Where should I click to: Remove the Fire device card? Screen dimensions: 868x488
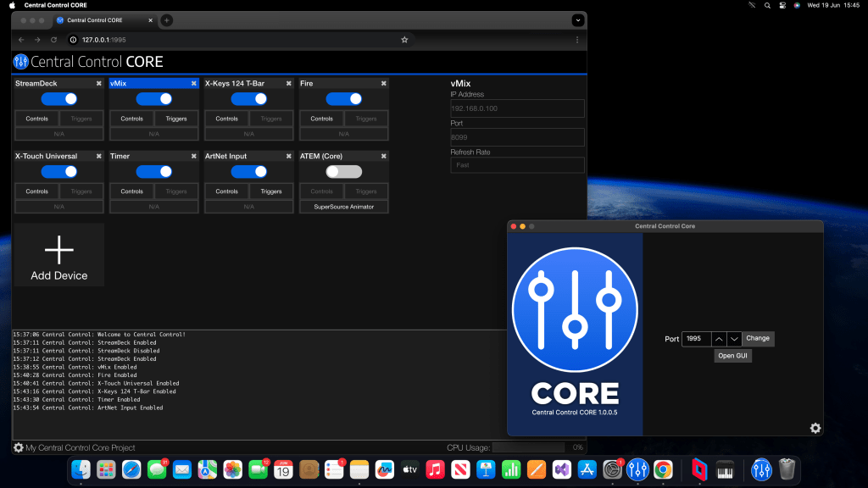384,84
